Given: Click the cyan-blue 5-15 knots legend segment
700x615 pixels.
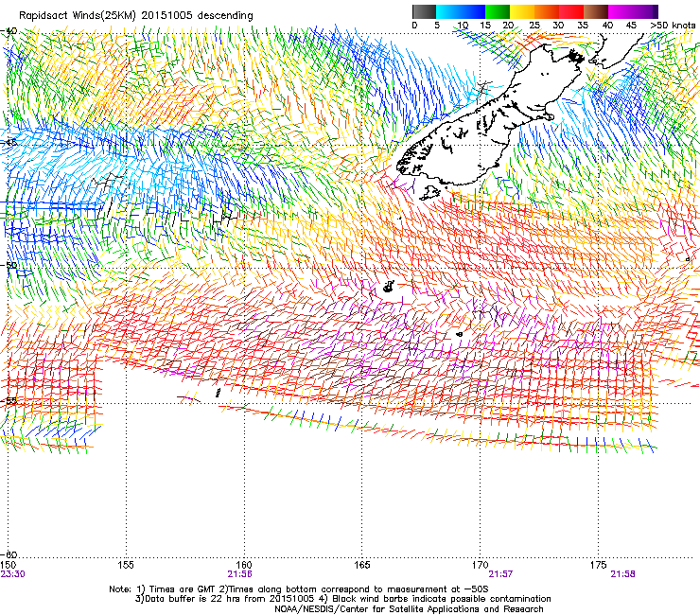Looking at the screenshot, I should [461, 11].
